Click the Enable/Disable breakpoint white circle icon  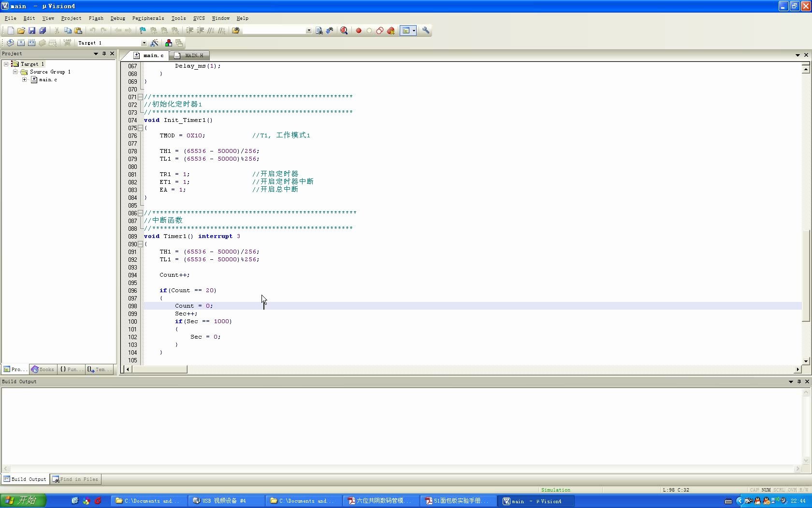click(369, 30)
